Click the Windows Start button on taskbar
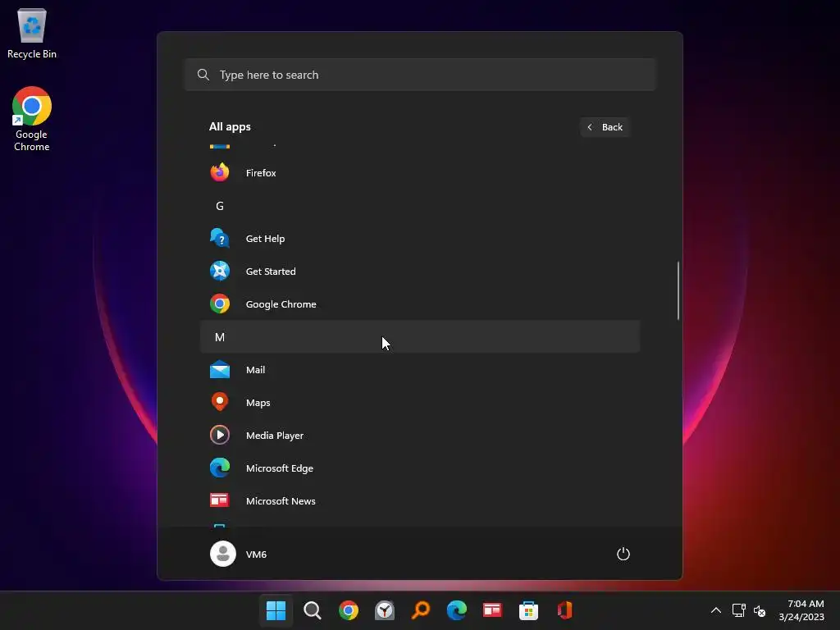The width and height of the screenshot is (840, 630). [x=276, y=610]
